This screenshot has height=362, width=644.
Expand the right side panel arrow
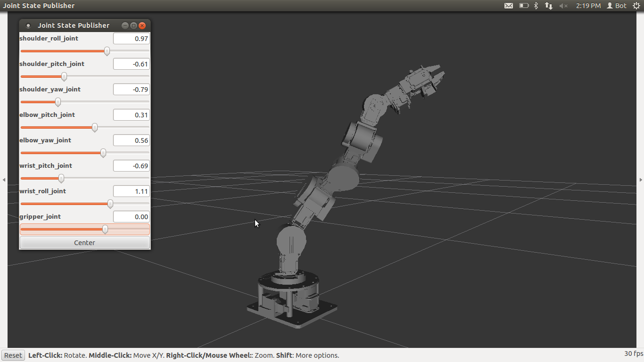coord(641,180)
